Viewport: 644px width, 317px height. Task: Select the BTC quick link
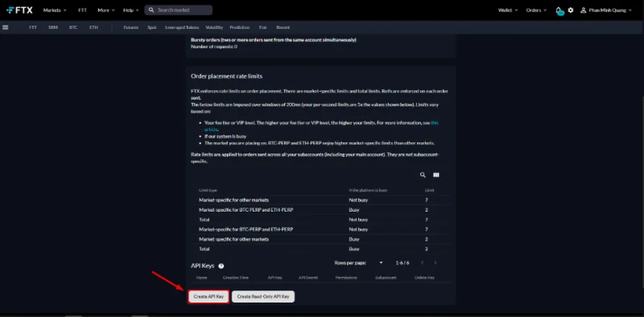pos(73,27)
